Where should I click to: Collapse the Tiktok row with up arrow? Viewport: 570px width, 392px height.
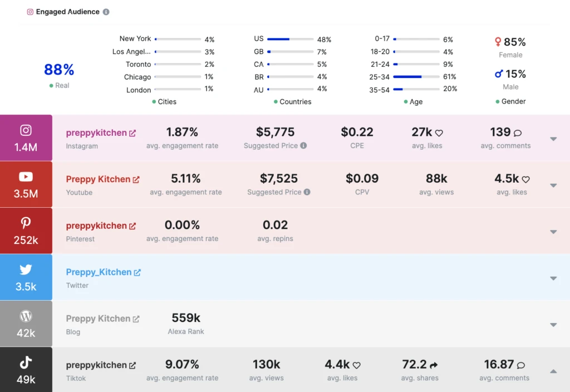coord(553,371)
